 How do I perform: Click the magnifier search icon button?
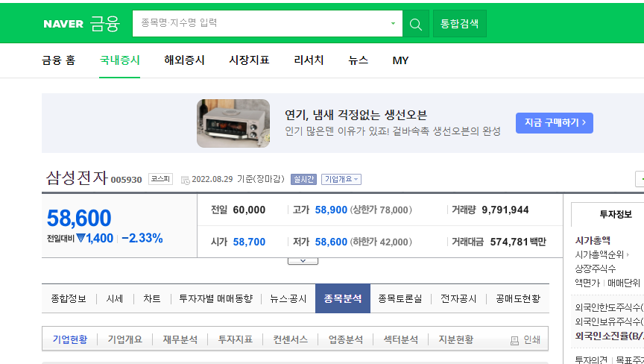point(416,24)
